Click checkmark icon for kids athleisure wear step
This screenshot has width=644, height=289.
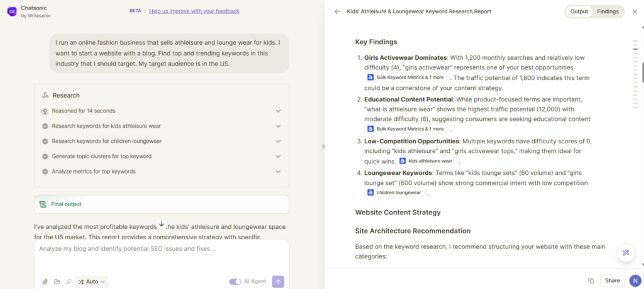(45, 126)
